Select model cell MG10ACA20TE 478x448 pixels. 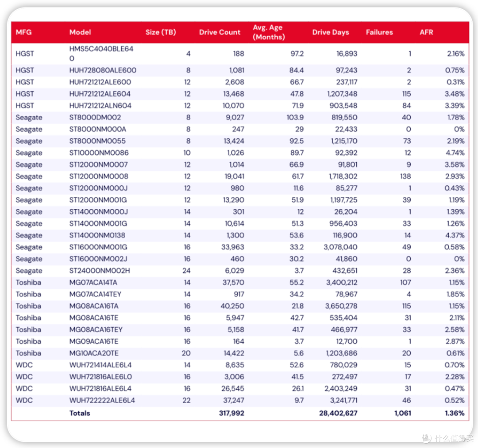[94, 353]
